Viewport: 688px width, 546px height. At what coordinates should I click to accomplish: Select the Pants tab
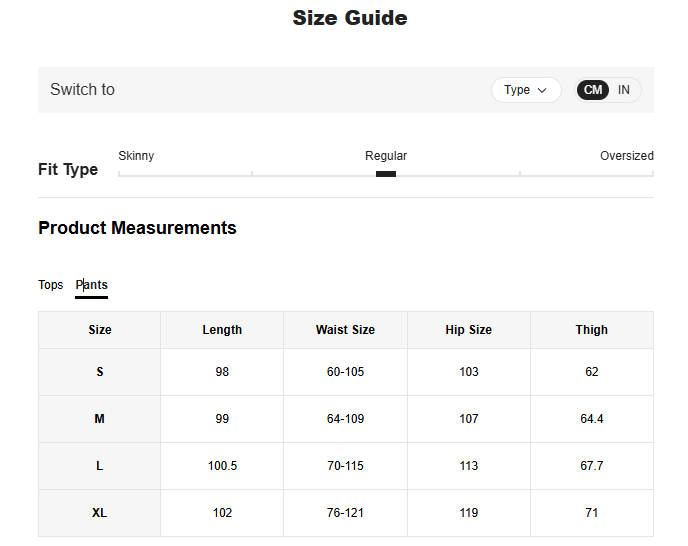pyautogui.click(x=91, y=285)
